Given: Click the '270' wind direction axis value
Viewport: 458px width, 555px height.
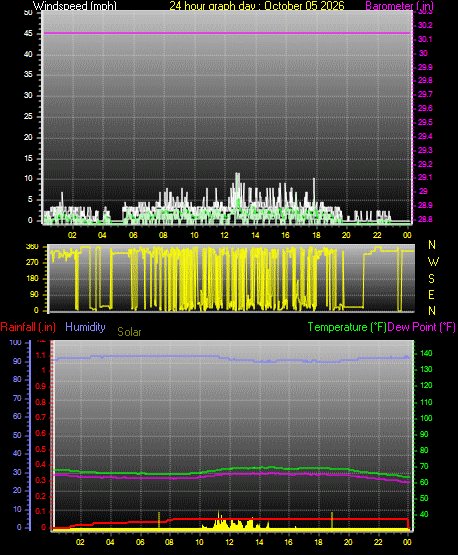Looking at the screenshot, I should click(x=32, y=263).
